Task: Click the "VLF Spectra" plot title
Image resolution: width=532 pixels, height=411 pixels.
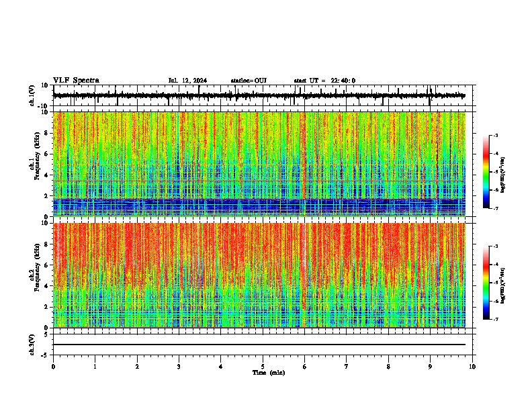Action: [76, 81]
